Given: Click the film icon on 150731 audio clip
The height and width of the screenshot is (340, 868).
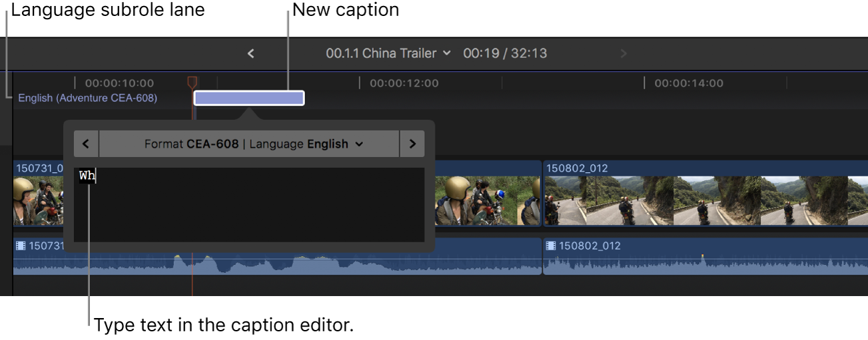Looking at the screenshot, I should click(21, 246).
